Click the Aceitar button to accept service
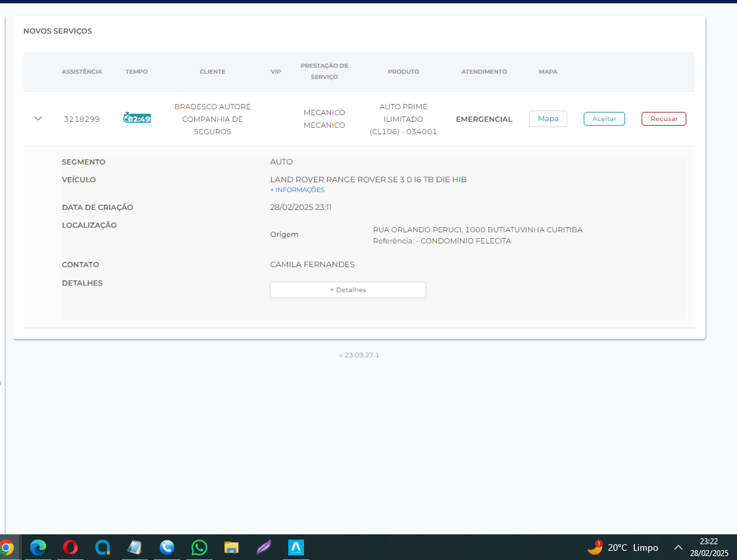Viewport: 737px width, 560px height. (x=603, y=118)
